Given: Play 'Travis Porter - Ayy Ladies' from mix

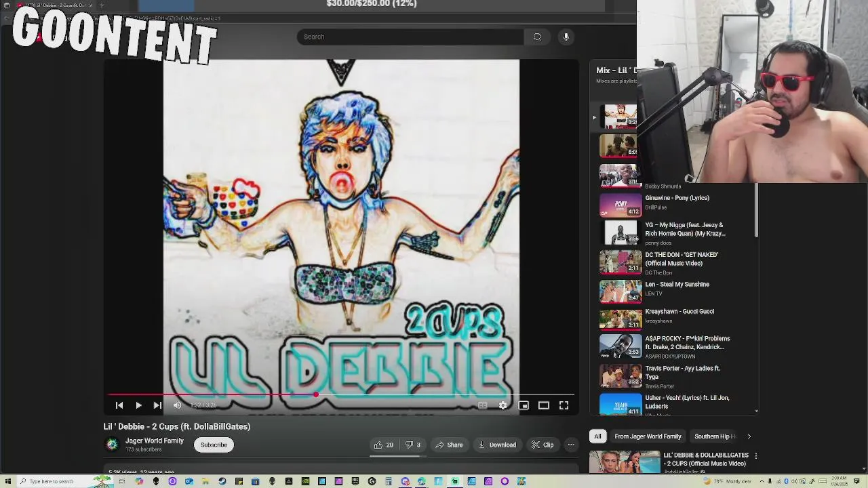Looking at the screenshot, I should (x=682, y=372).
